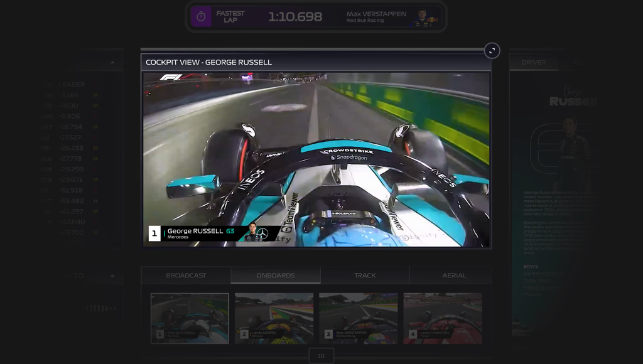Pick George Russell's onboard thumbnail
The image size is (643, 364).
(190, 319)
